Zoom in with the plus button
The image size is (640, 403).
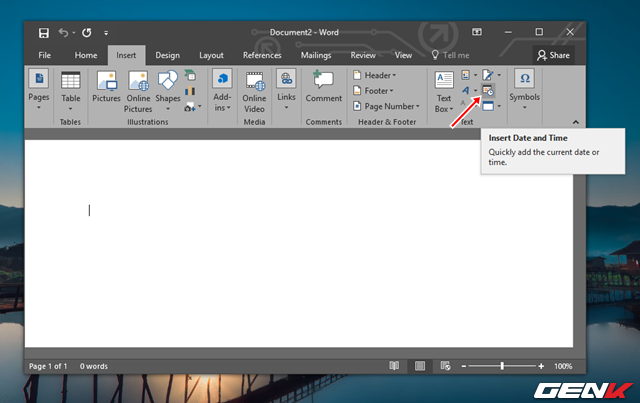541,366
